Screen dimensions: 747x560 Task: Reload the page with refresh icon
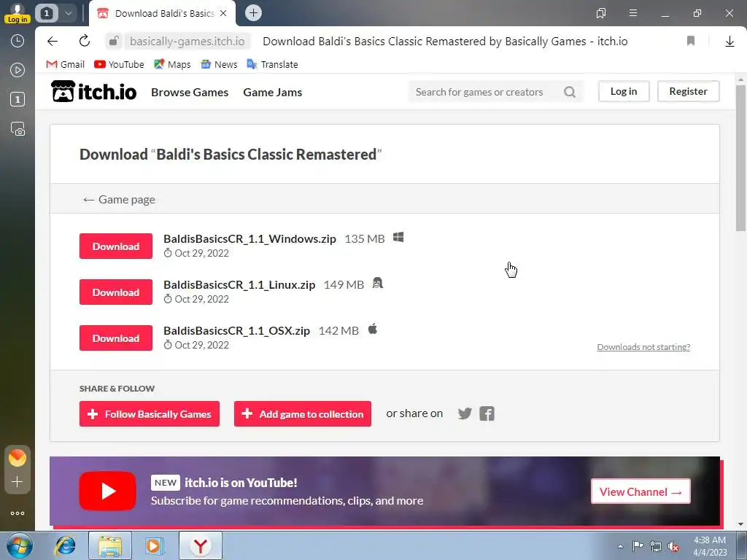pyautogui.click(x=85, y=41)
